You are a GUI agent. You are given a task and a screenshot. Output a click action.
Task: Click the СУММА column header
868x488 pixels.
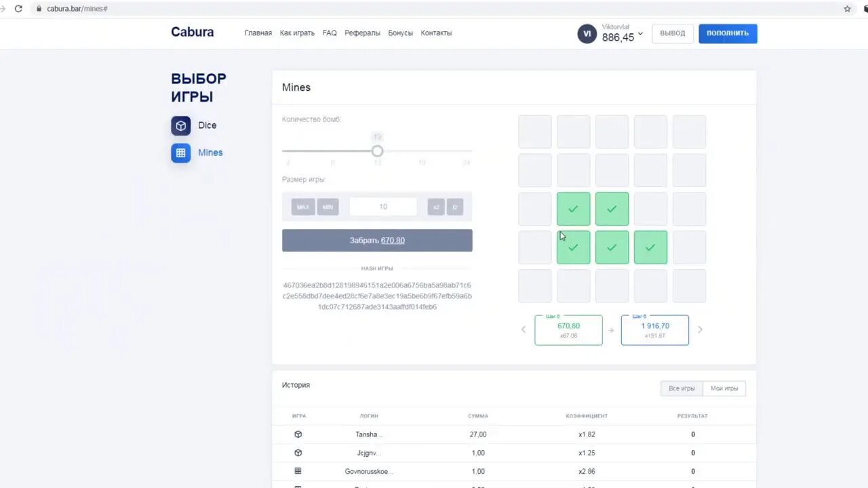coord(478,416)
